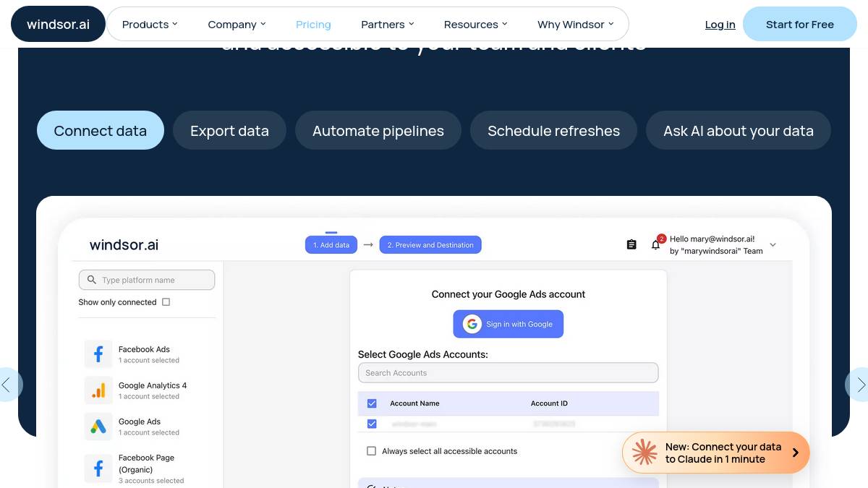Click the Sign in with Google button
Screen dimensions: 868x488
[x=509, y=324]
